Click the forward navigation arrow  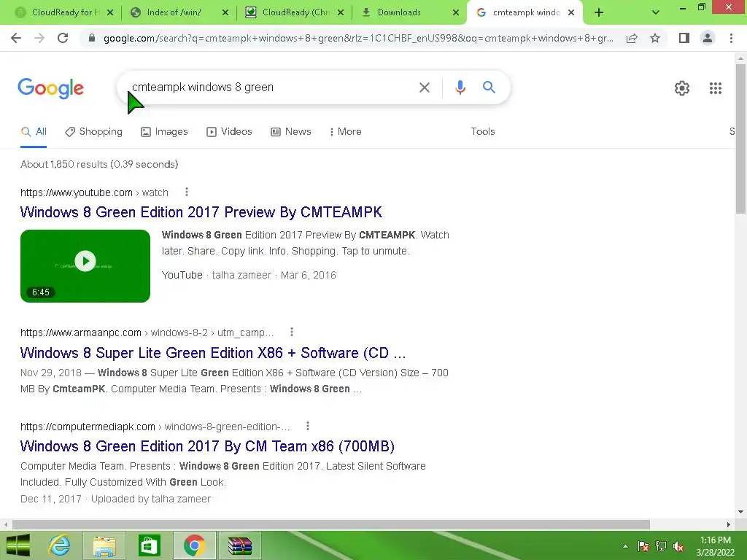pyautogui.click(x=39, y=38)
